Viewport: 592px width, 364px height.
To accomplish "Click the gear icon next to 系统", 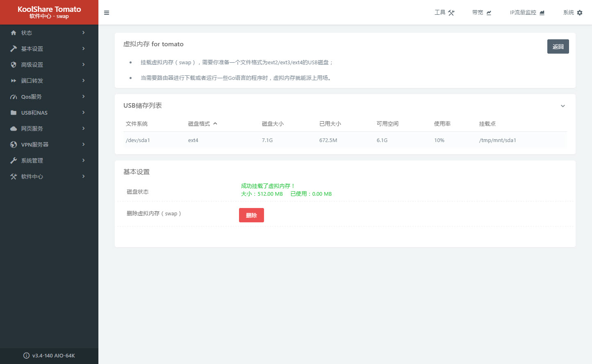I will pos(580,13).
